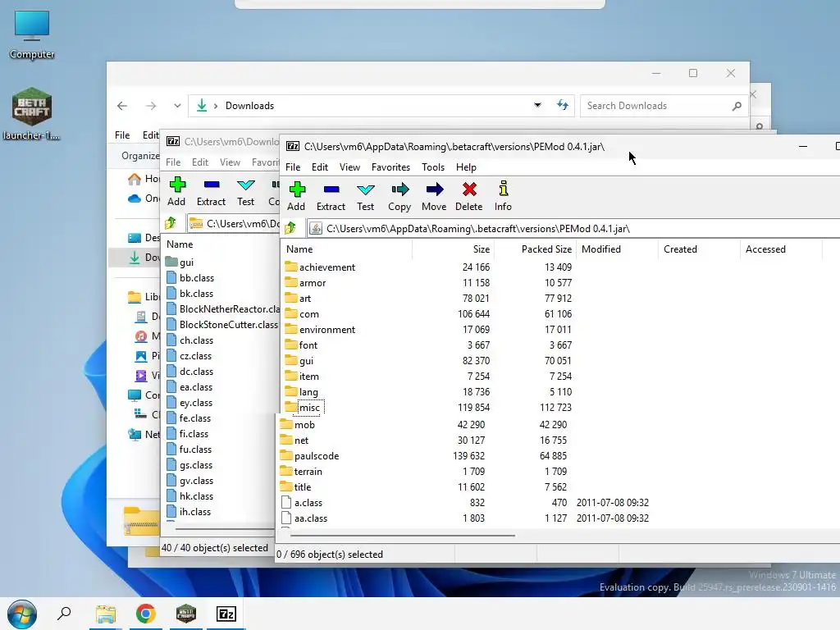The width and height of the screenshot is (840, 630).
Task: Sort the list by Created column
Action: click(x=699, y=249)
